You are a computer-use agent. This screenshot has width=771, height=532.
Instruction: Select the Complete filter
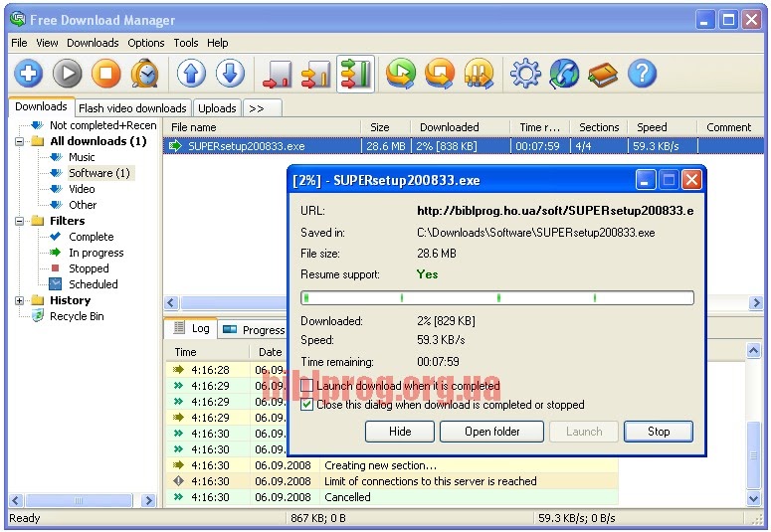[91, 237]
